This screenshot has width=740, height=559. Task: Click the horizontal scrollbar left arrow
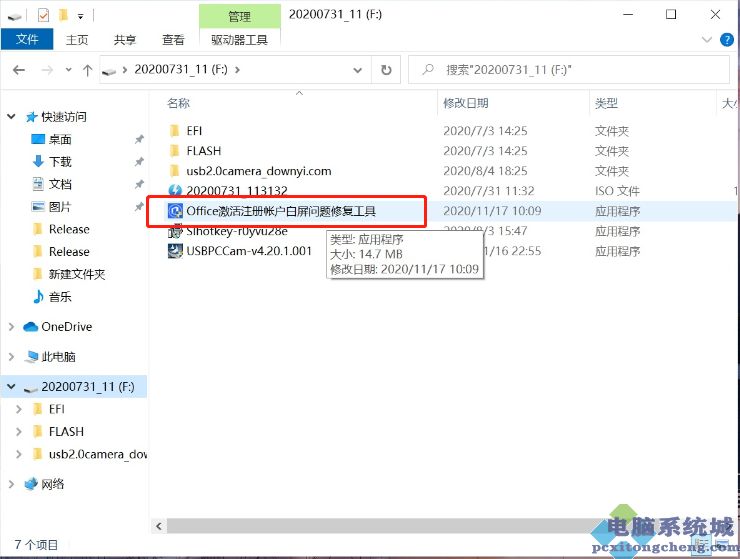click(159, 526)
